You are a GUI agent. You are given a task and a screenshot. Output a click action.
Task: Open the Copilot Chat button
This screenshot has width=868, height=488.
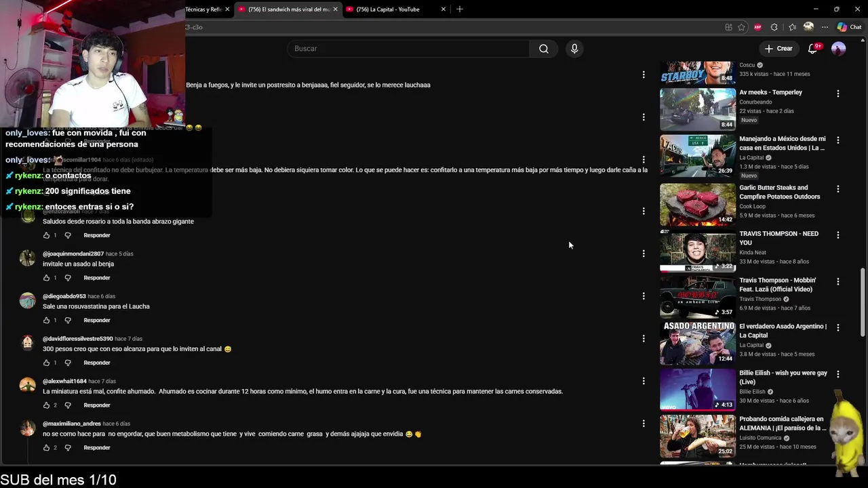(849, 27)
